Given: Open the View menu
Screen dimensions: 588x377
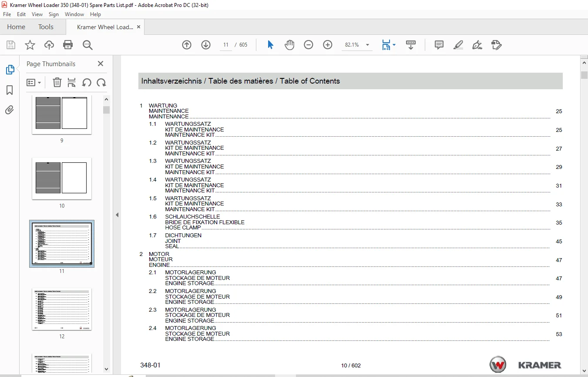Looking at the screenshot, I should click(x=37, y=14).
